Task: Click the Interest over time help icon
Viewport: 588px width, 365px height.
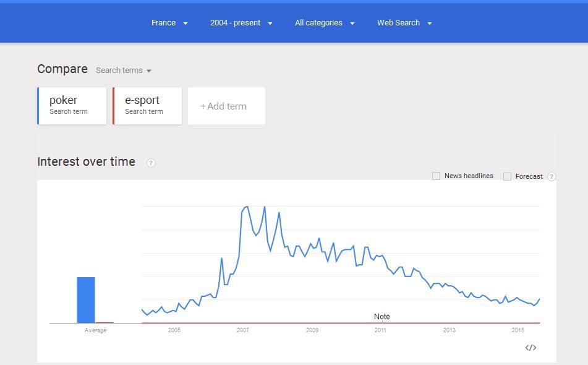Action: 151,163
